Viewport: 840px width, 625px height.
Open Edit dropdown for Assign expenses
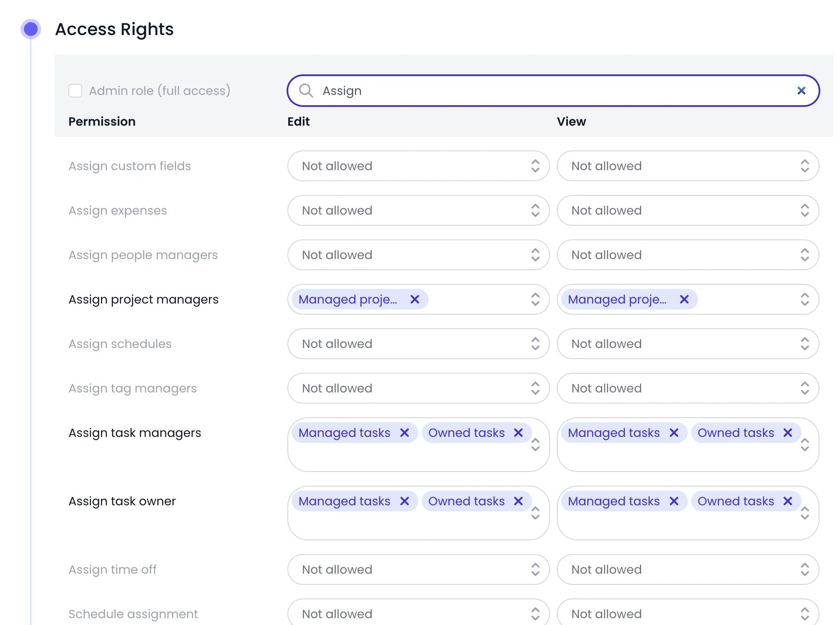coord(418,210)
